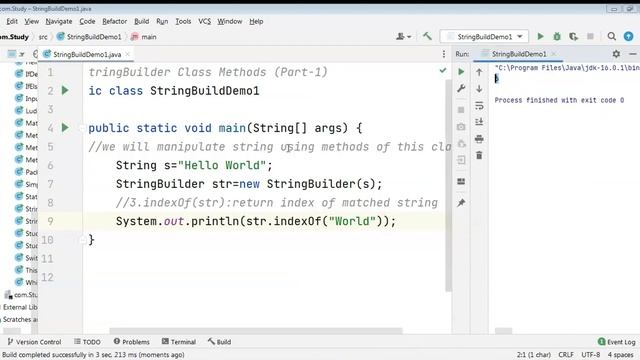Click the 4 spaces indent status

(x=620, y=355)
